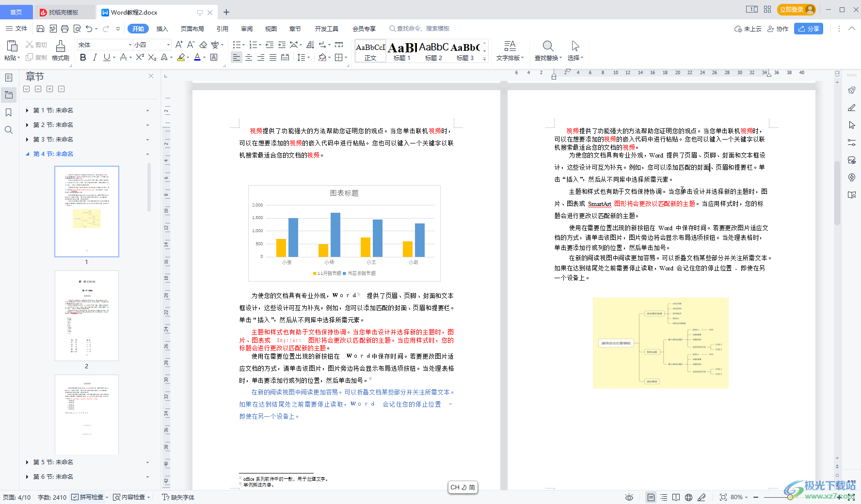
Task: Open the Search panel in left sidebar
Action: pos(9,130)
